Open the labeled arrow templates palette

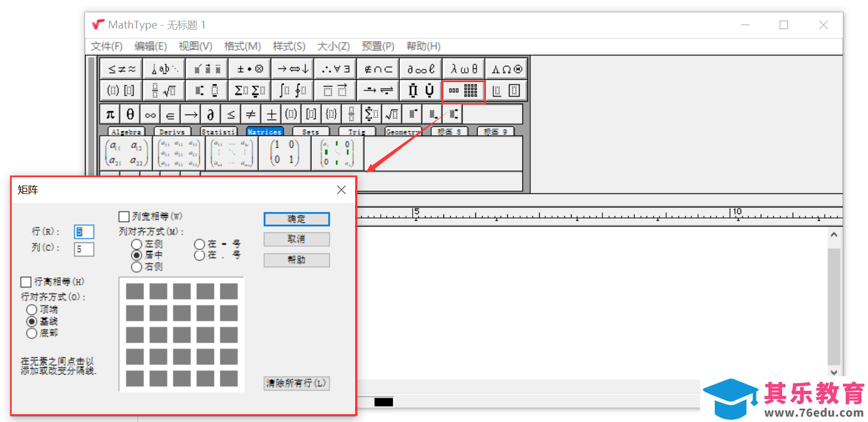[379, 91]
